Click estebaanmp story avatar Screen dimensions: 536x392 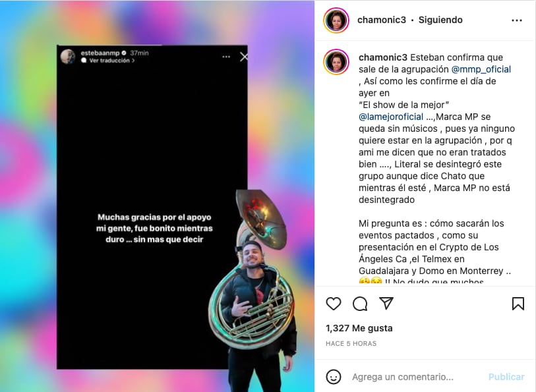[x=68, y=57]
